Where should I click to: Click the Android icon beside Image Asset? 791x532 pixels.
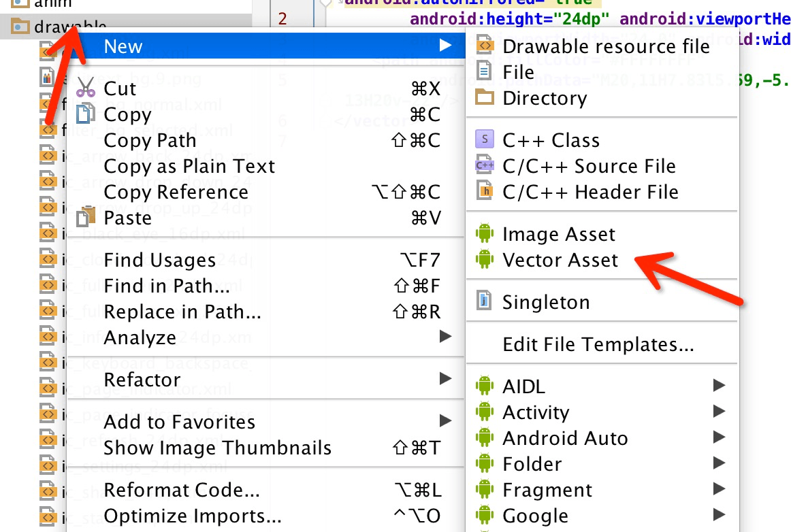click(484, 233)
